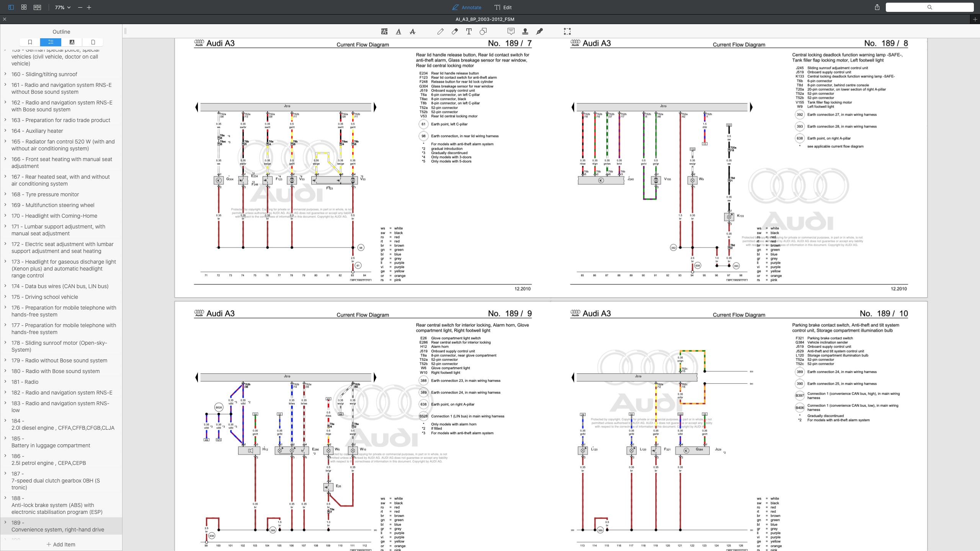The width and height of the screenshot is (980, 551).
Task: Add a note comment annotation
Action: [511, 31]
